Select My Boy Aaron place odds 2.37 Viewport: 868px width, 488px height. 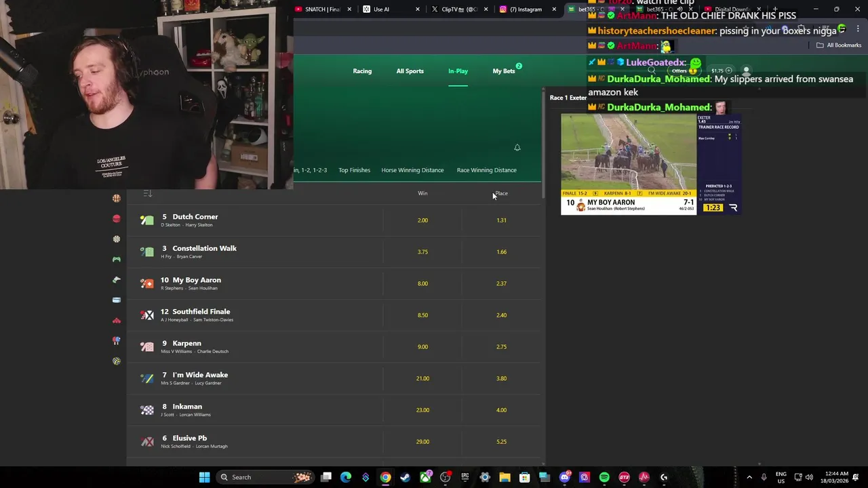click(x=501, y=283)
